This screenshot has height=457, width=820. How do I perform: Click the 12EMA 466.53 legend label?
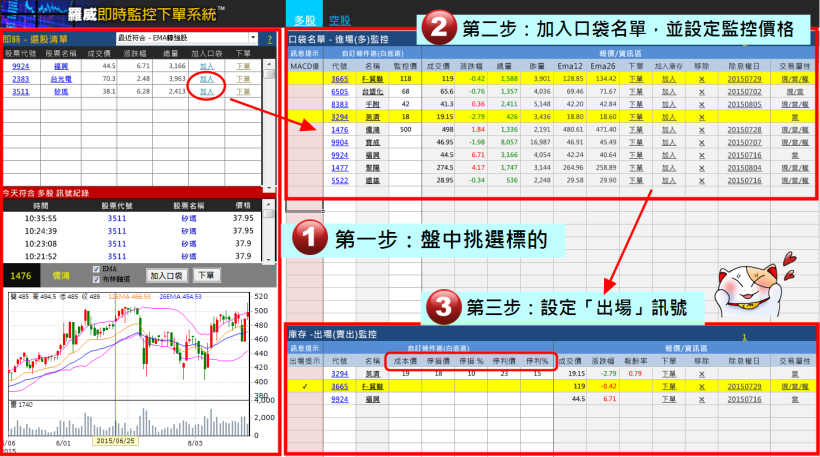pos(130,296)
